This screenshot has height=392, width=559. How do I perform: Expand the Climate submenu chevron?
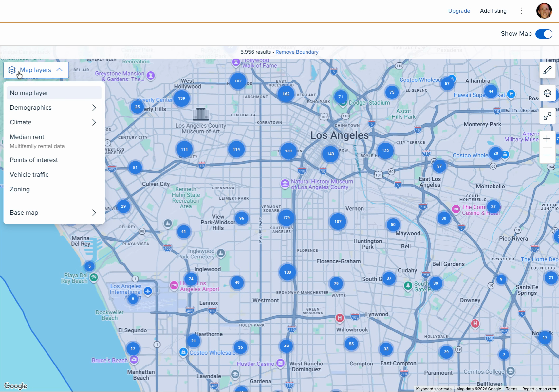tap(94, 122)
